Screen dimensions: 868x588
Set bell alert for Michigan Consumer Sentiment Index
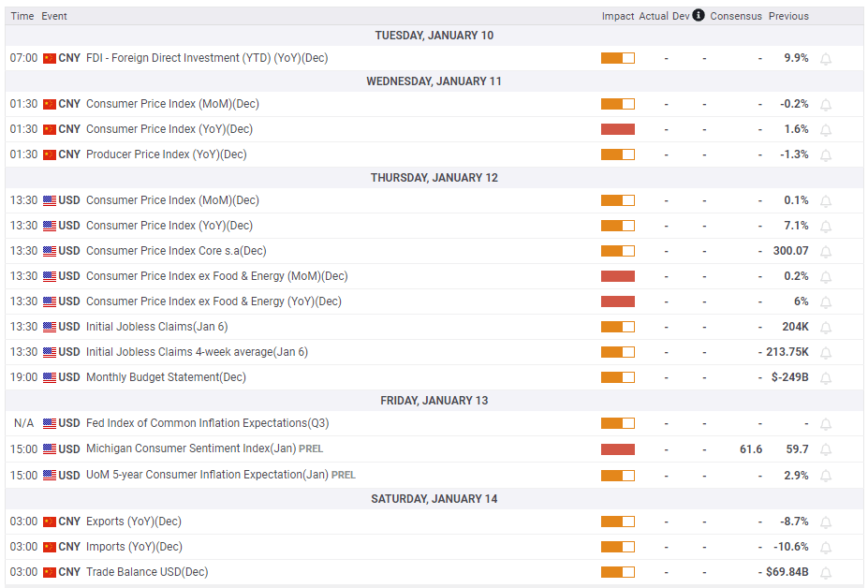825,449
